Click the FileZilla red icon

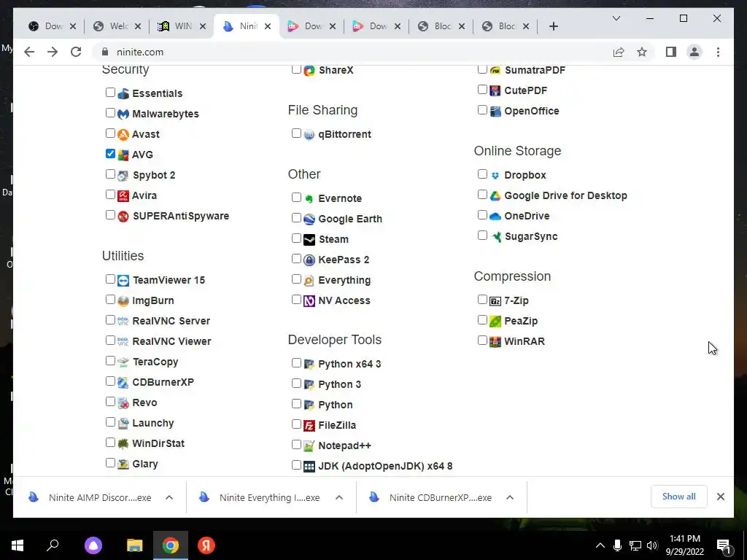[x=309, y=425]
